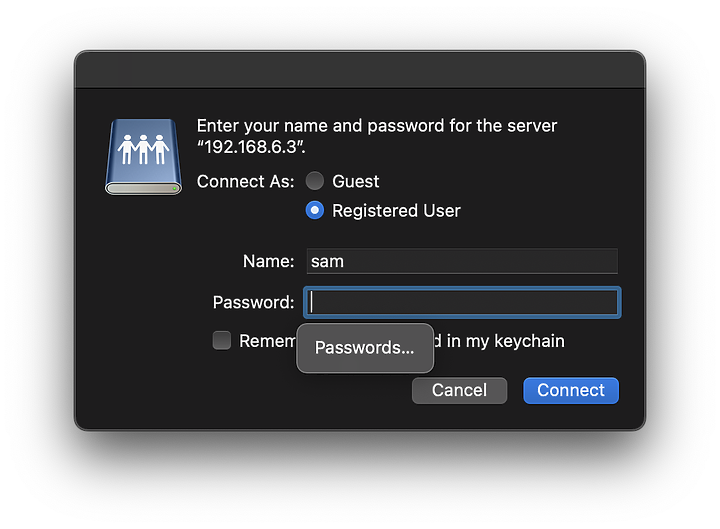This screenshot has width=720, height=529.
Task: Focus the Name field containing sam
Action: (462, 261)
